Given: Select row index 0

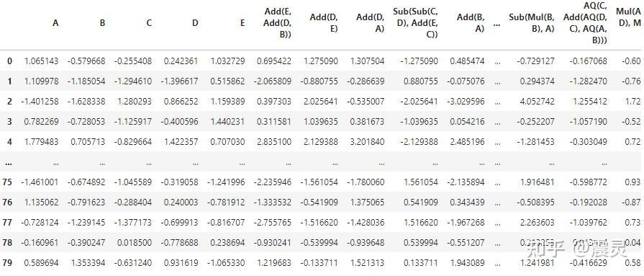Looking at the screenshot, I should coord(9,61).
